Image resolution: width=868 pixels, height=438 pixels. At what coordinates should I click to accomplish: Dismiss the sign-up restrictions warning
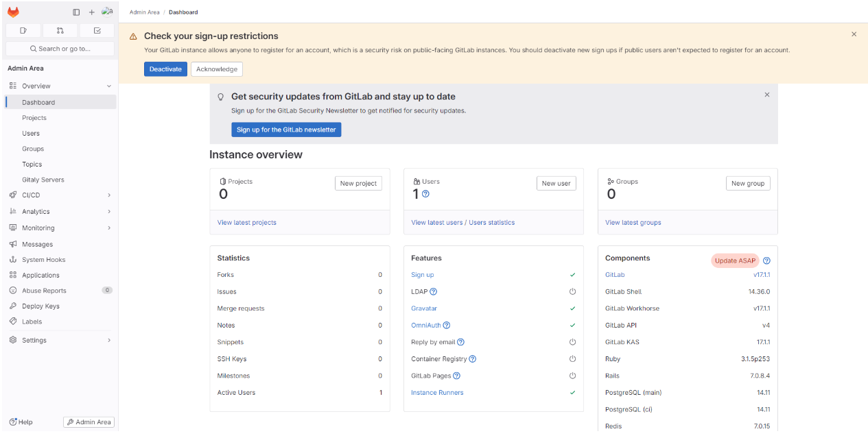coord(854,34)
